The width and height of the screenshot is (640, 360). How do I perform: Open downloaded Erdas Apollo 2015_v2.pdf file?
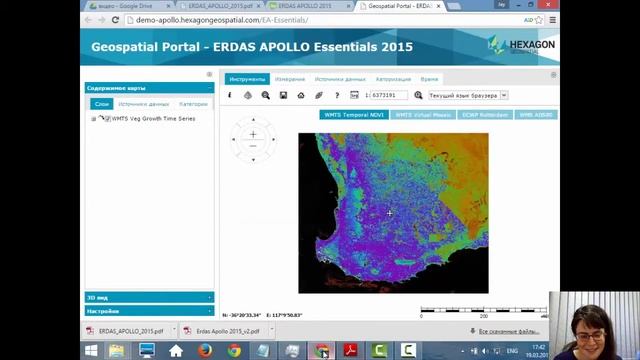tap(224, 331)
